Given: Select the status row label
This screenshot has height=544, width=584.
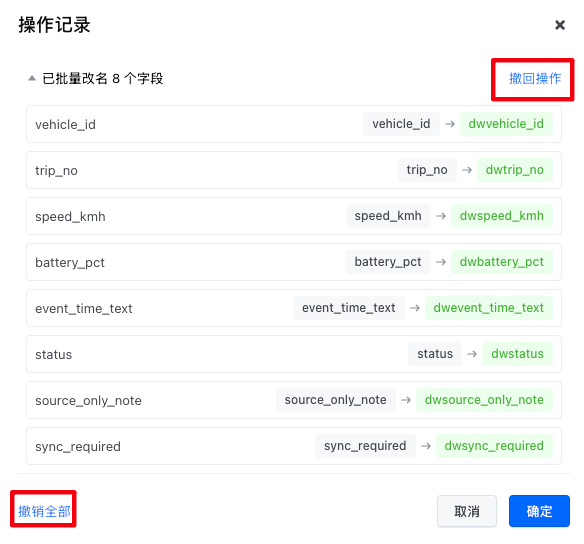Looking at the screenshot, I should (54, 355).
